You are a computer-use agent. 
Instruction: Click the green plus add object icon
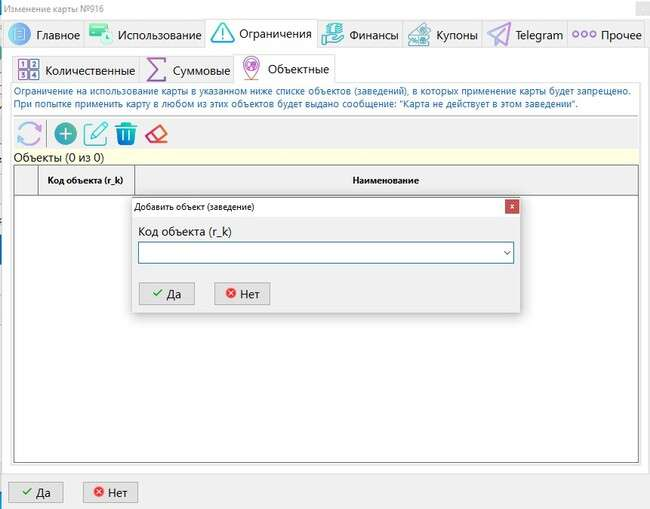pos(65,134)
